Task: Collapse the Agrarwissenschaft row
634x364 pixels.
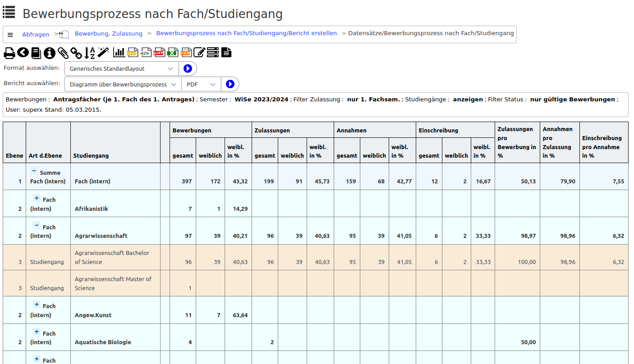Action: point(37,225)
